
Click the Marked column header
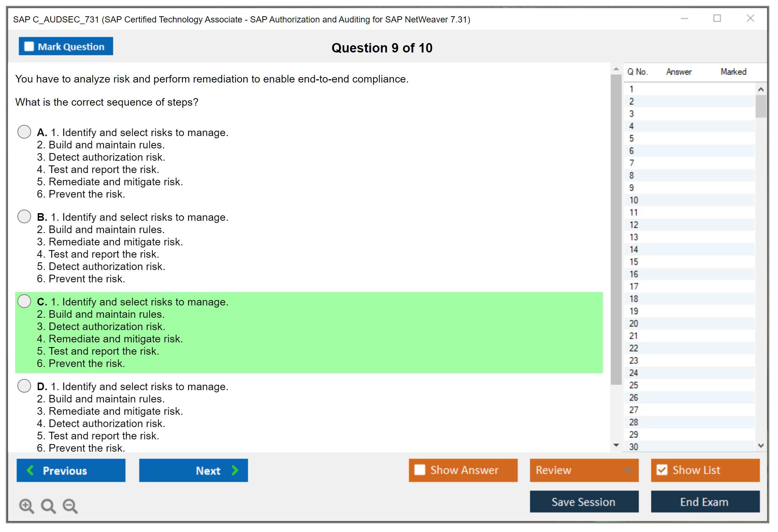coord(733,72)
